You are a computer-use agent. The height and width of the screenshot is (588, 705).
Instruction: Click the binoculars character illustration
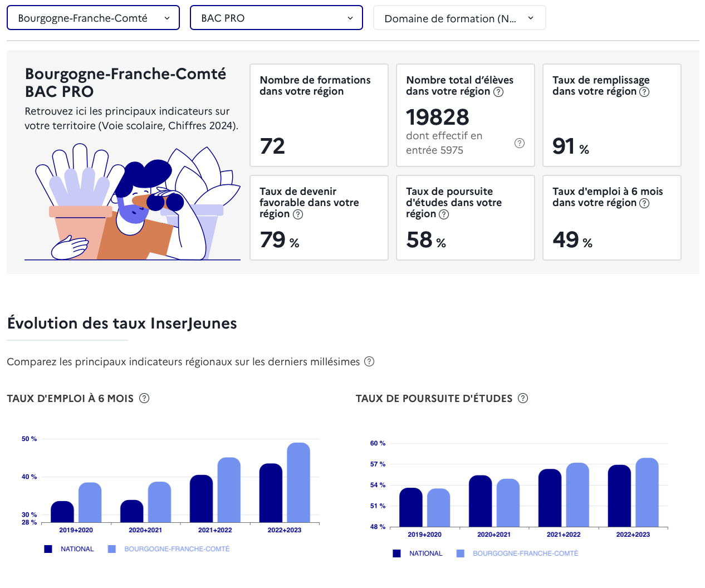[133, 202]
